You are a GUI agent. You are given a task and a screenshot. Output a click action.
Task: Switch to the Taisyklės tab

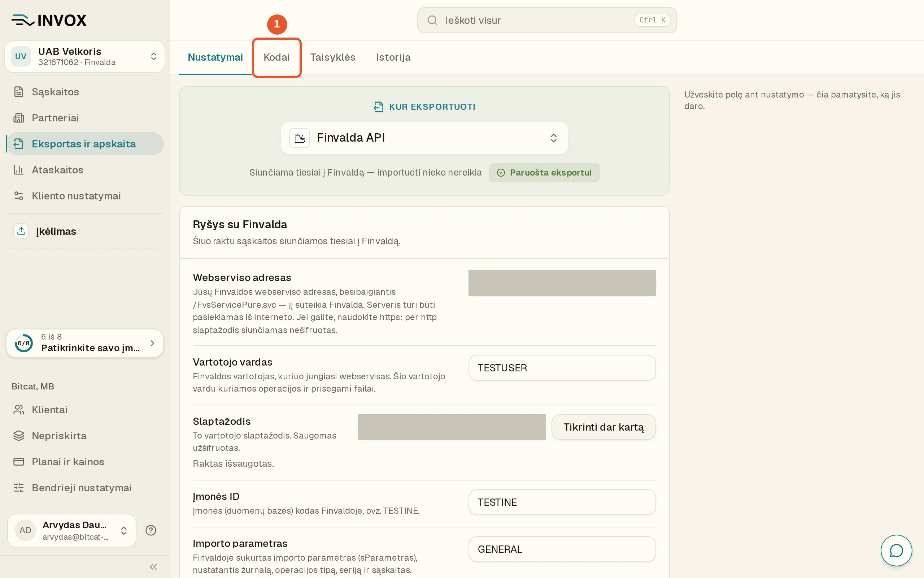(332, 57)
